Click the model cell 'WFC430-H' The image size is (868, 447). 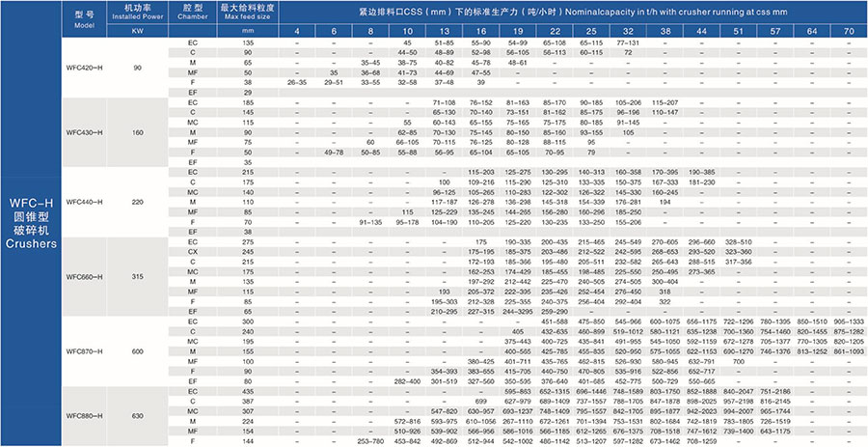coord(84,132)
